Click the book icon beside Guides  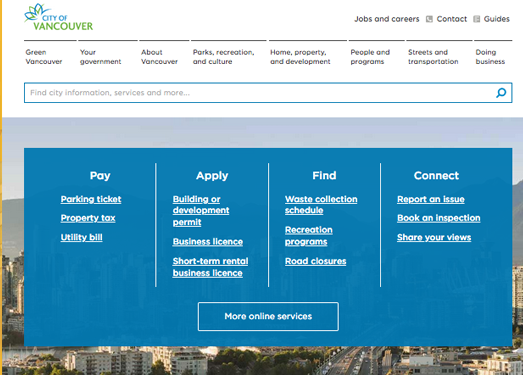[x=477, y=19]
